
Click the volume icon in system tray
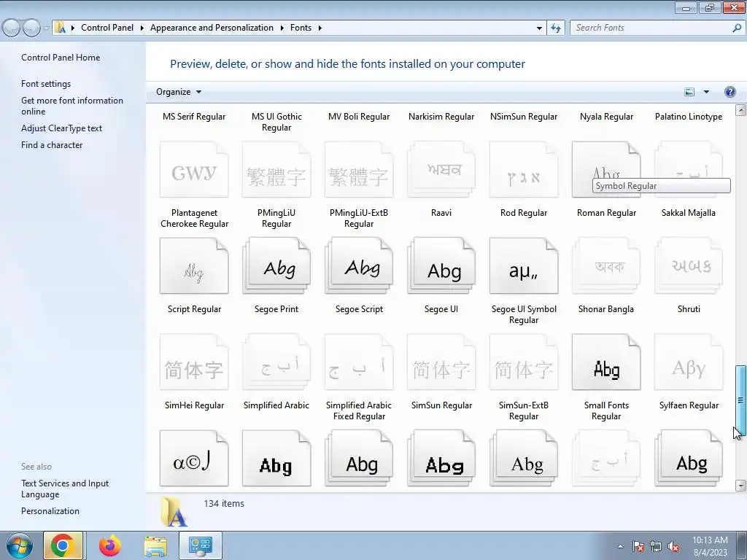coord(673,547)
